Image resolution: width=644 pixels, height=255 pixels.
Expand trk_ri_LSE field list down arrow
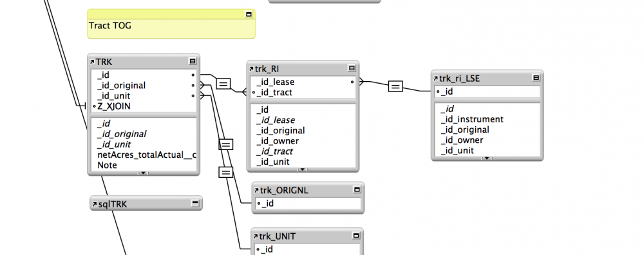pos(487,158)
